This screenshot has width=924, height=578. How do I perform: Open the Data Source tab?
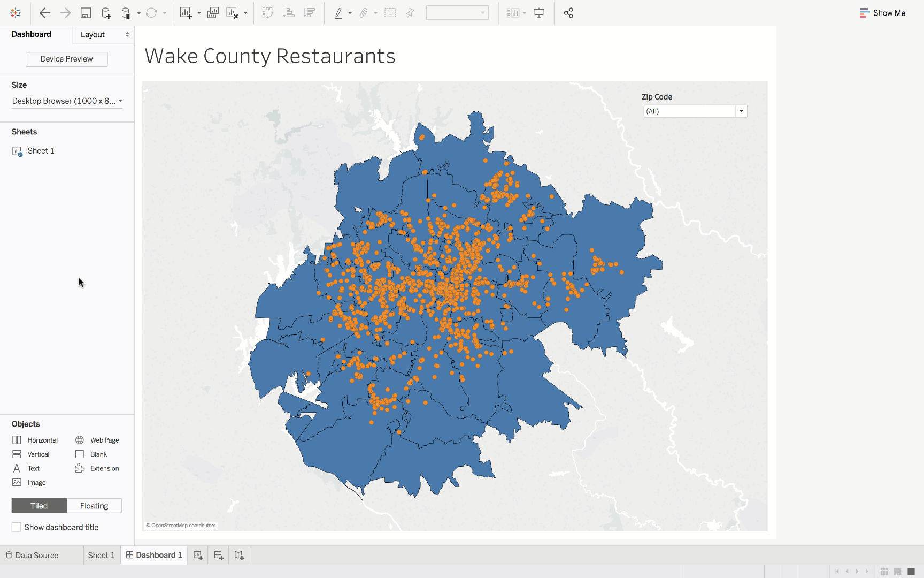coord(37,555)
